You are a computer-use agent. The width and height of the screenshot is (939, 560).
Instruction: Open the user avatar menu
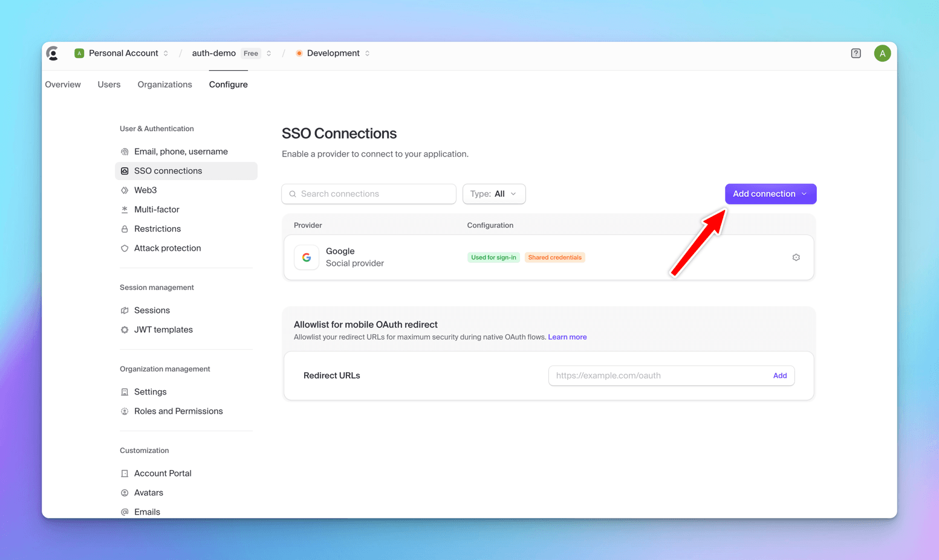pos(882,53)
